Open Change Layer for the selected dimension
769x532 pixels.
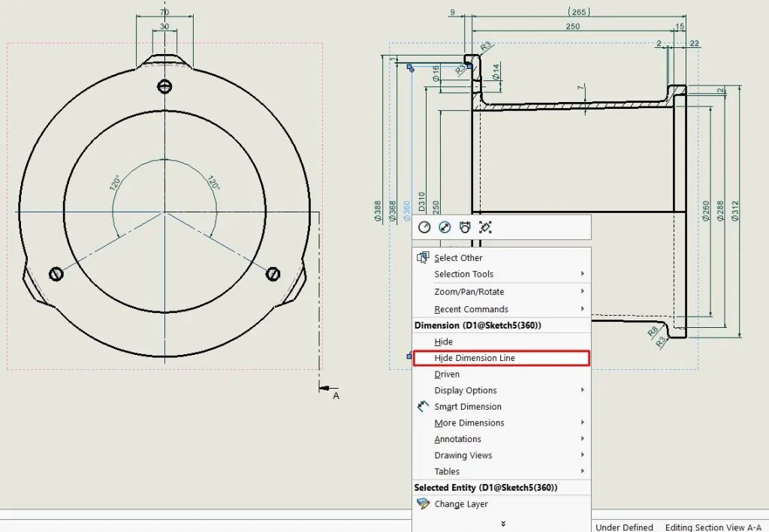tap(502, 503)
